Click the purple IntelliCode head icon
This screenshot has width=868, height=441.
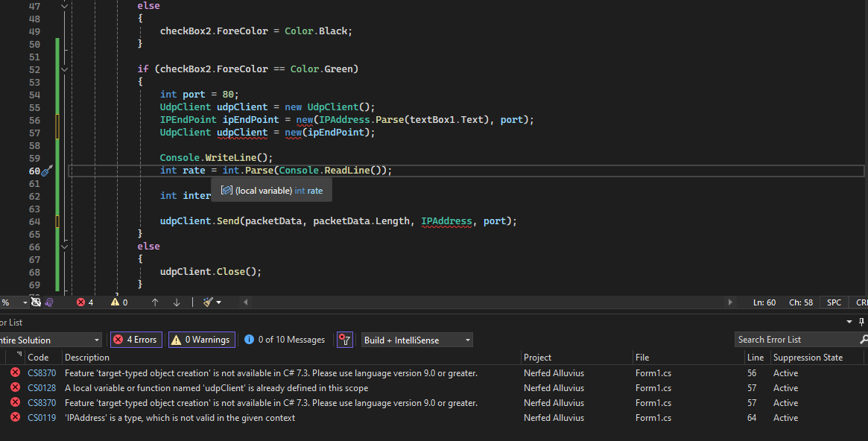[x=49, y=302]
